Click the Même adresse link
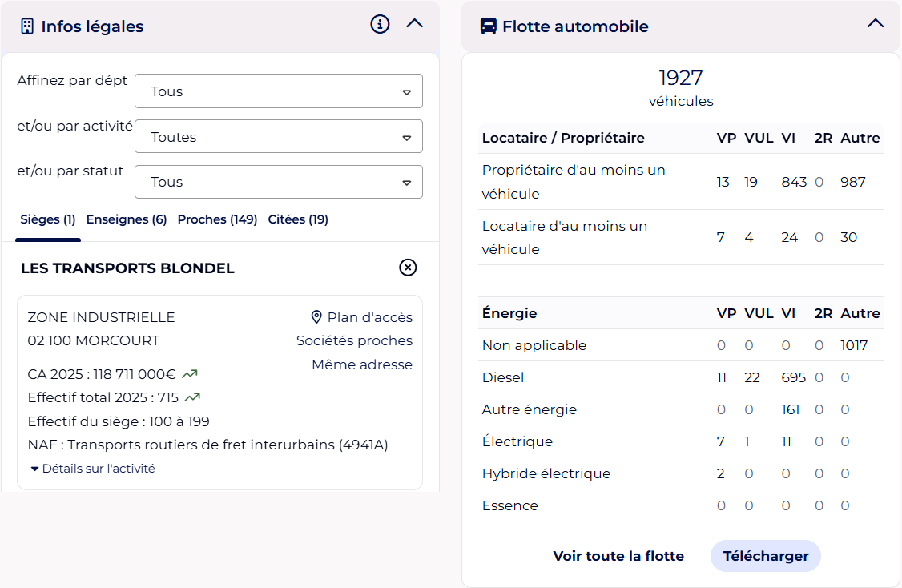The image size is (902, 588). [x=362, y=364]
